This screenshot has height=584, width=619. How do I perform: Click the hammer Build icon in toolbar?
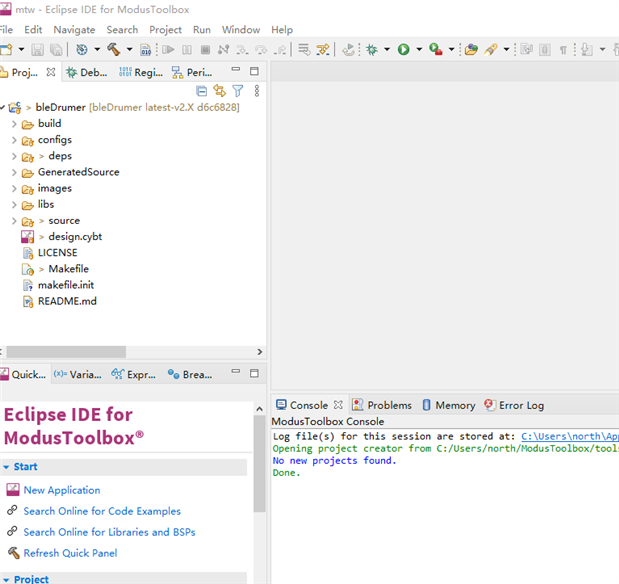coord(113,49)
